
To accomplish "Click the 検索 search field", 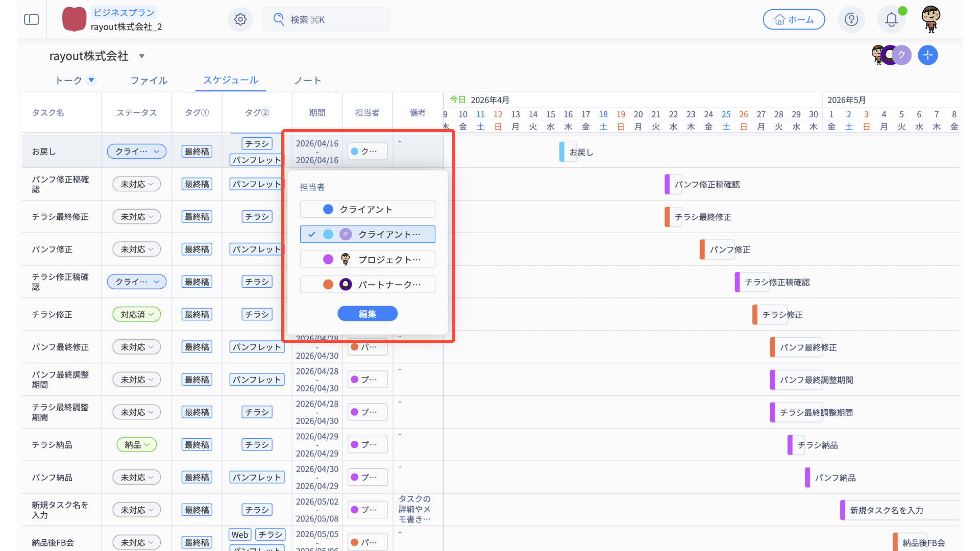I will (x=327, y=19).
